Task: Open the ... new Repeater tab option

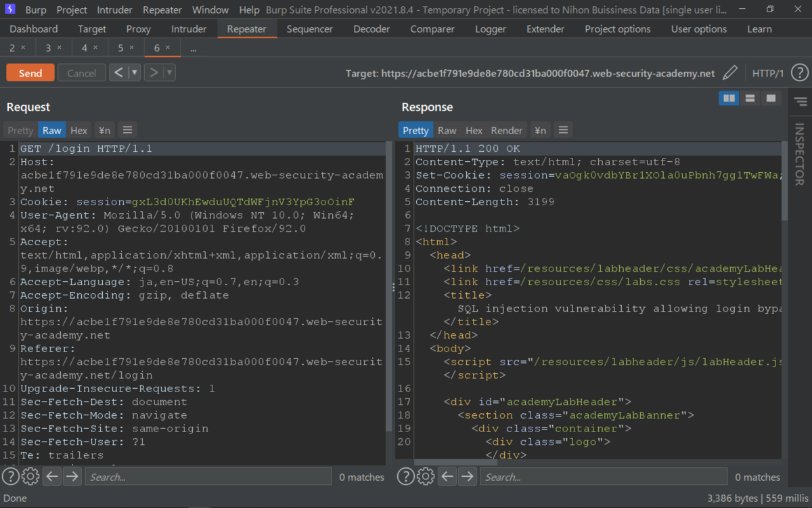Action: 193,49
